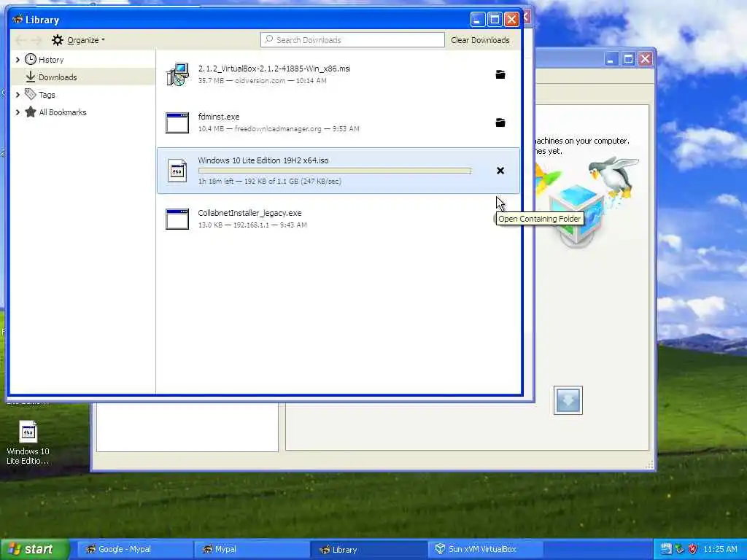Switch to Google - Mypal taskbar window
This screenshot has height=560, width=747.
tap(135, 549)
